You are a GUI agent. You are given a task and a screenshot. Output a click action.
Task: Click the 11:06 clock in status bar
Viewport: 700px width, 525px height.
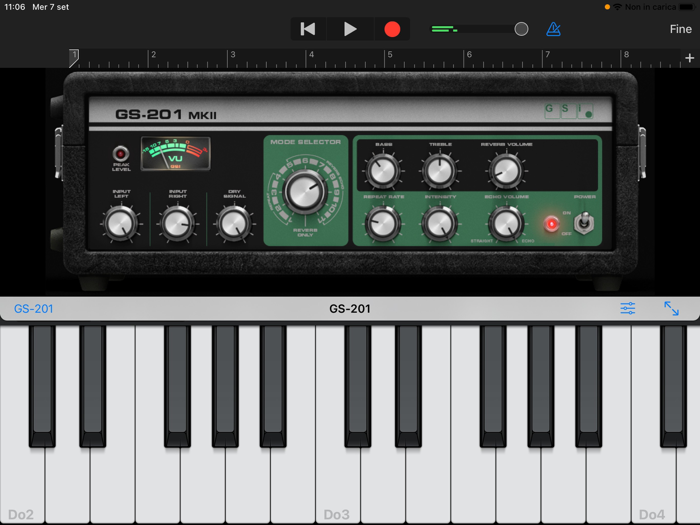point(15,7)
